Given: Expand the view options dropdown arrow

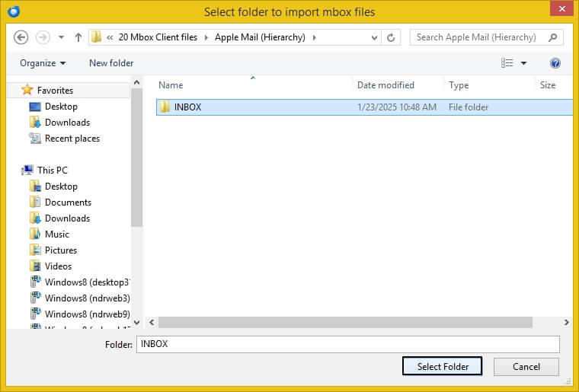Looking at the screenshot, I should 524,63.
